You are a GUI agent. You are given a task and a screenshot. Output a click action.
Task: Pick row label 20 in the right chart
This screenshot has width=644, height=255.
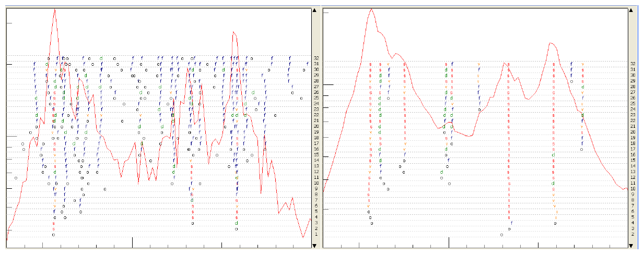click(x=633, y=132)
